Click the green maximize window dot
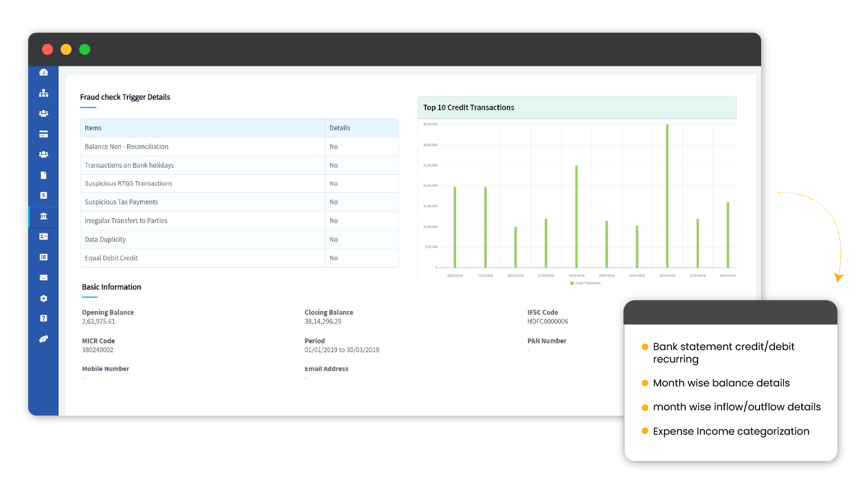 tap(85, 49)
